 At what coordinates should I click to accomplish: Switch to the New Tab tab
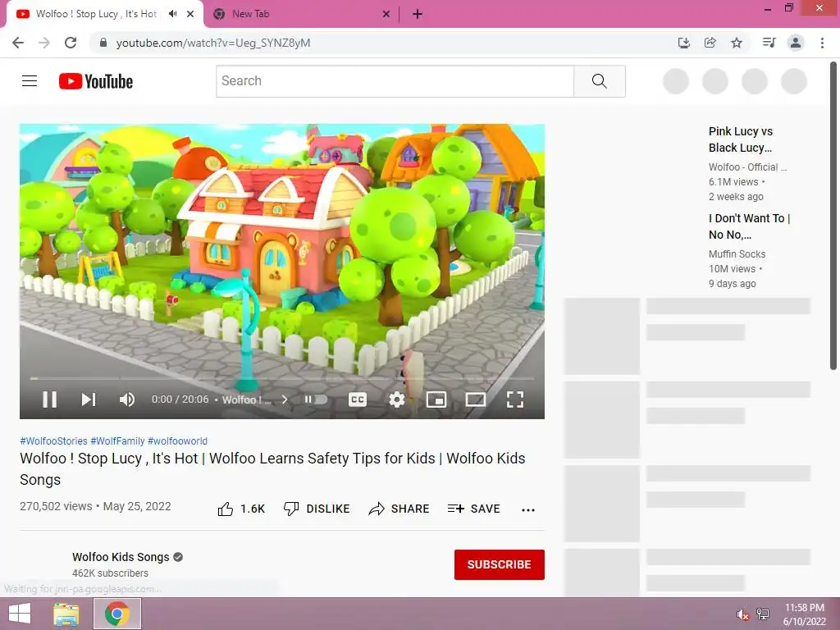click(x=300, y=14)
